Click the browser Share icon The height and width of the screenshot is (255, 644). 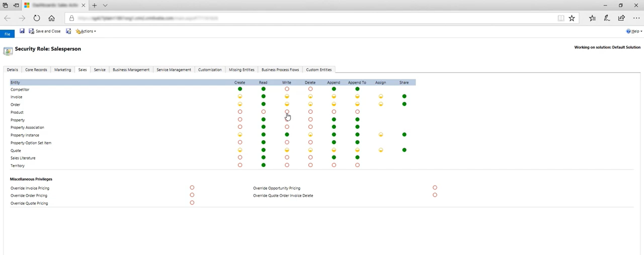click(622, 18)
